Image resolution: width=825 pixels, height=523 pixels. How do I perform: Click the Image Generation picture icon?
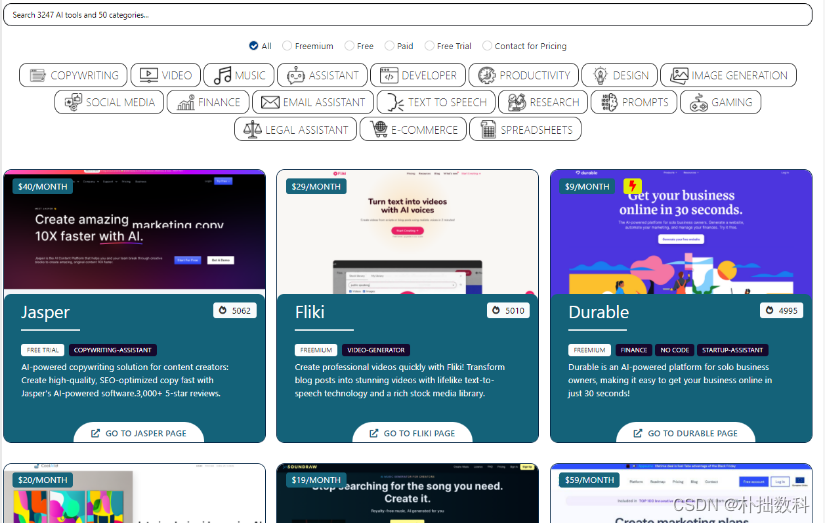[679, 75]
